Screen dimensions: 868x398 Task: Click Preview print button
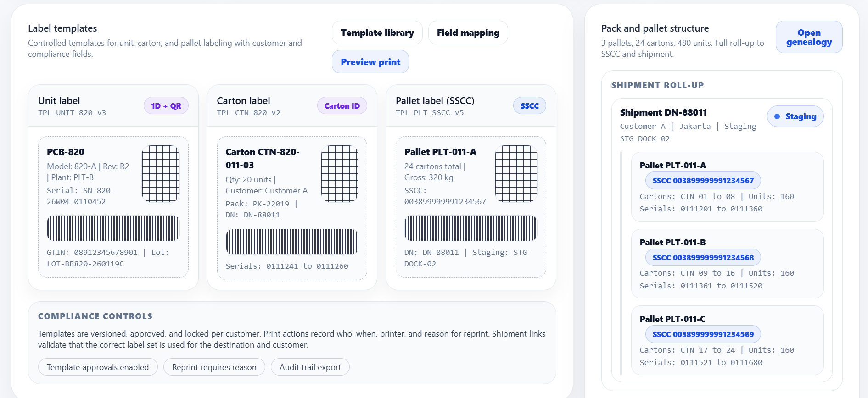pos(370,62)
